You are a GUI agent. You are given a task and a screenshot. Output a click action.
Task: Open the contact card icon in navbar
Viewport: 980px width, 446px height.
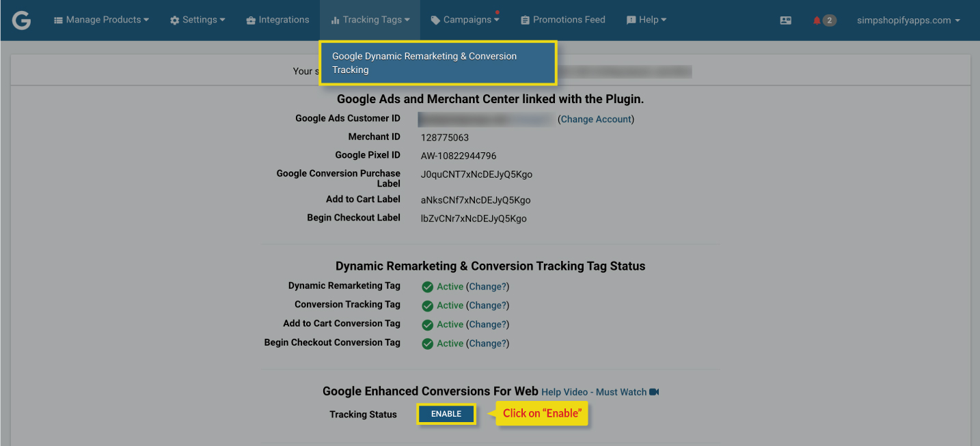point(786,20)
